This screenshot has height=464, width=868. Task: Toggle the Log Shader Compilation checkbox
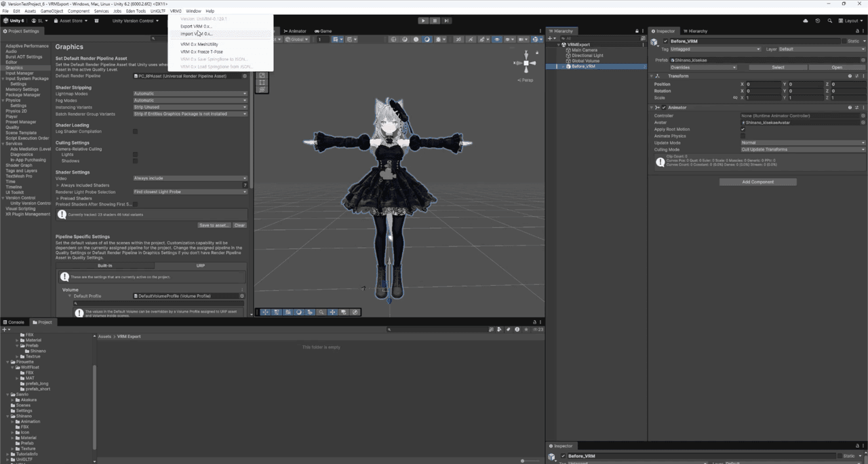tap(135, 132)
